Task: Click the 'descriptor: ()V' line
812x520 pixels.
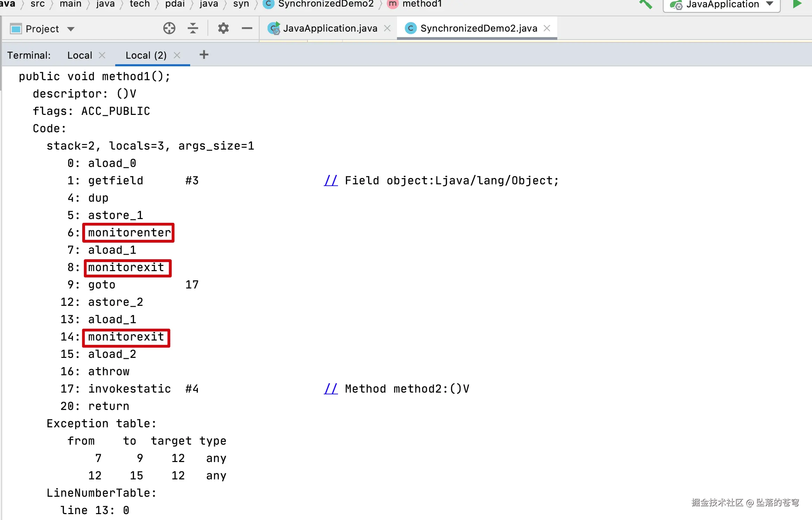Action: click(x=84, y=94)
